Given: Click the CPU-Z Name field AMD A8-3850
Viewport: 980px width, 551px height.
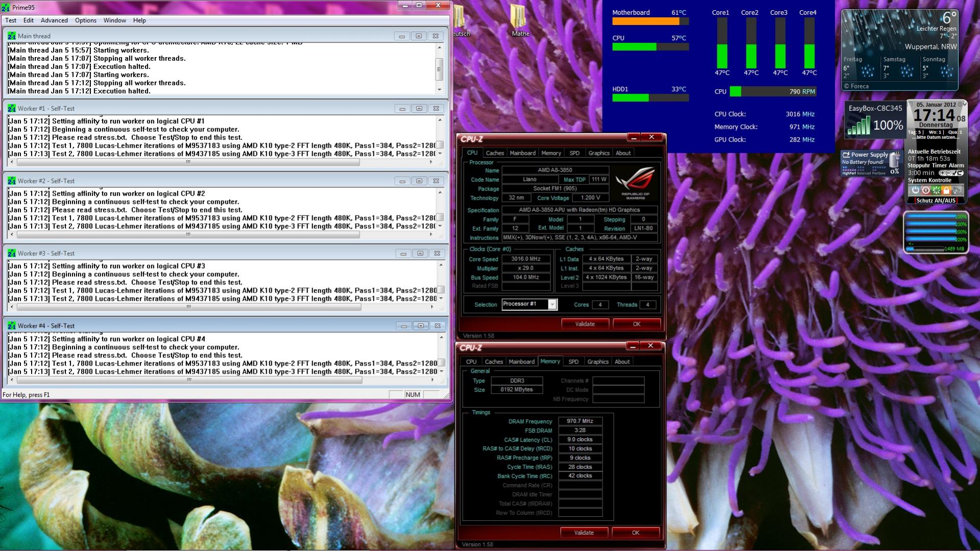Looking at the screenshot, I should (555, 170).
